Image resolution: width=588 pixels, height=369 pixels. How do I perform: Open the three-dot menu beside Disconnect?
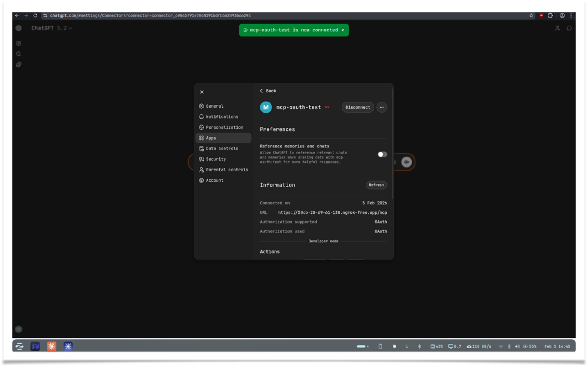382,107
